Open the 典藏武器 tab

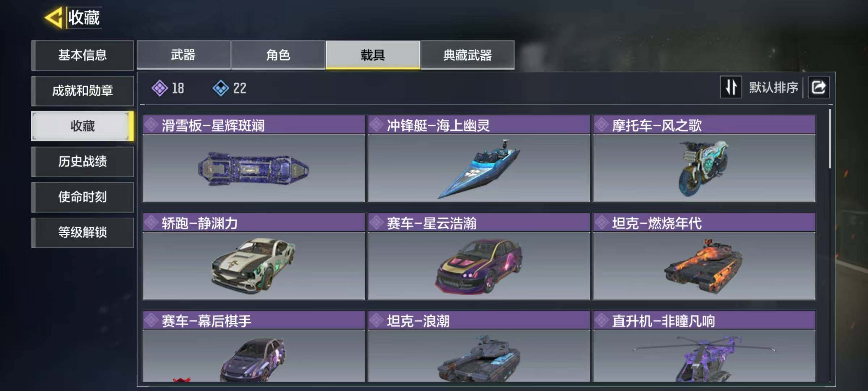click(467, 55)
